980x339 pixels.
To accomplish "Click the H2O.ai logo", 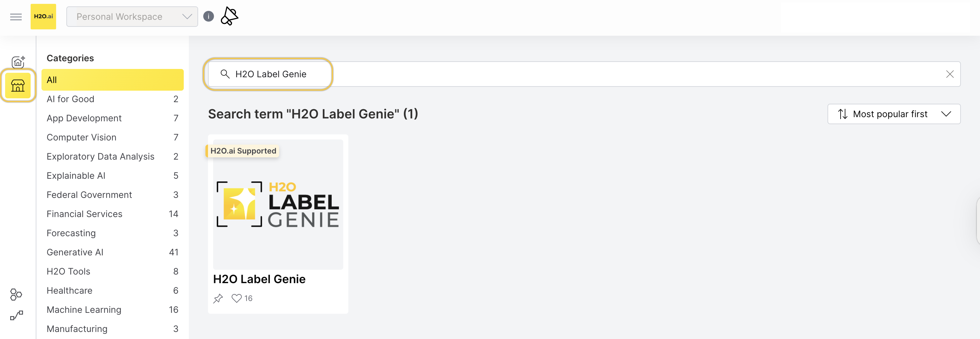I will click(43, 16).
